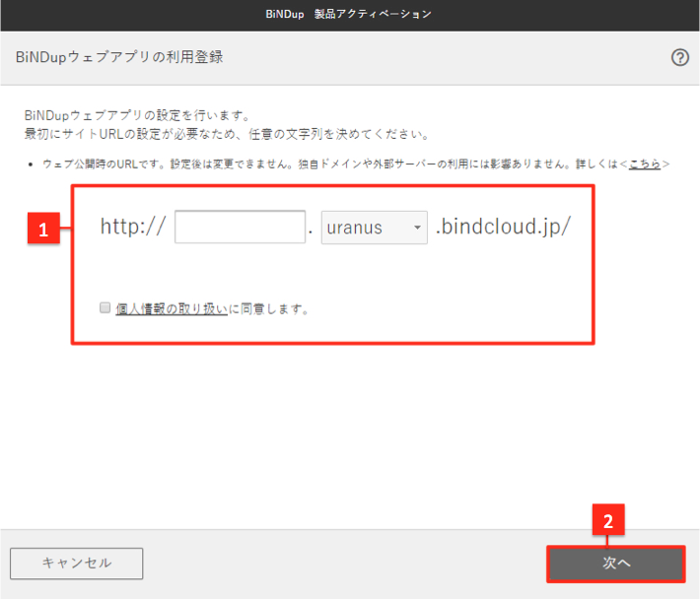Click the 最初にサイトURLの設定が必要 sentence

[x=227, y=134]
